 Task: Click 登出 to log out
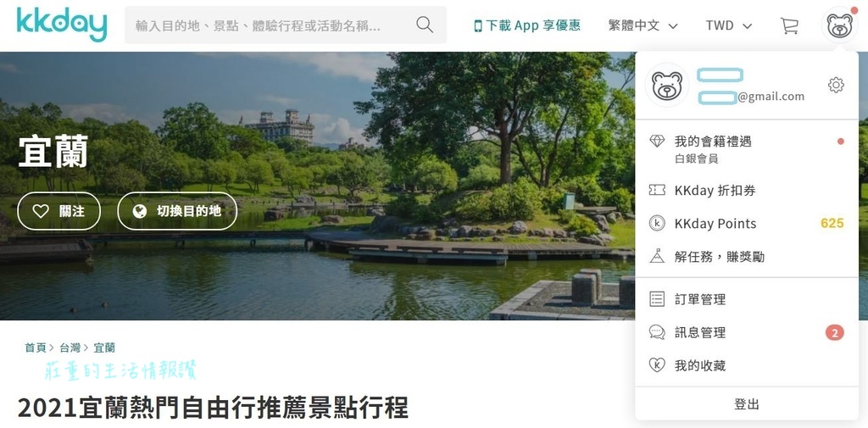(747, 404)
